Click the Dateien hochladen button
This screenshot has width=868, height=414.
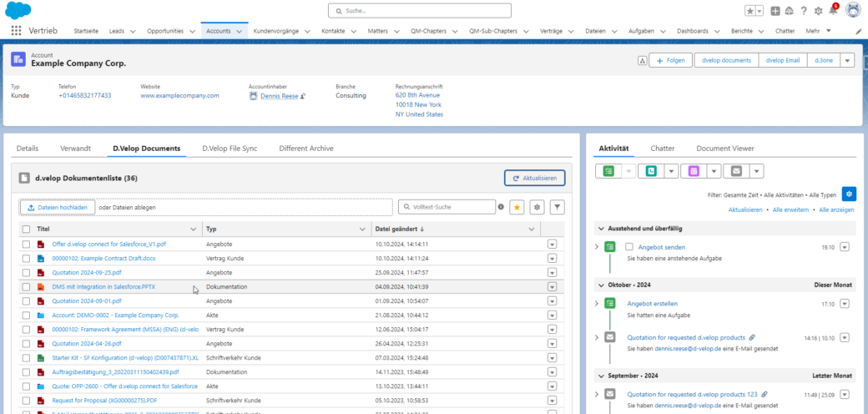tap(58, 208)
